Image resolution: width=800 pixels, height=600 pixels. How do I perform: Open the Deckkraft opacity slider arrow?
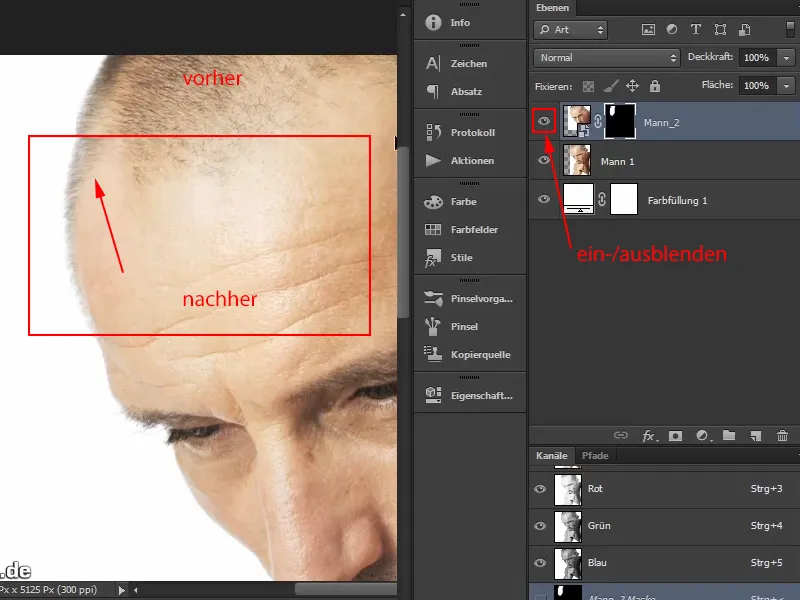pos(786,58)
